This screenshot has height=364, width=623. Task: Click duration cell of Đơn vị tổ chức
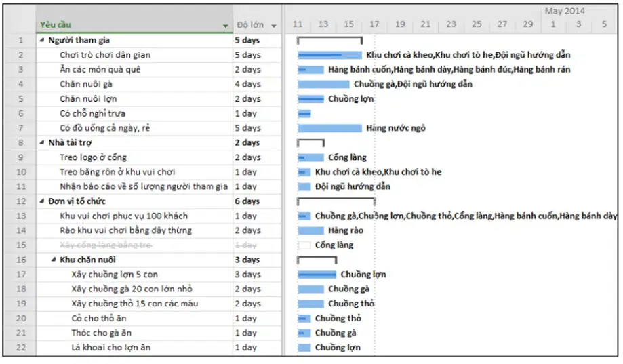[x=257, y=201]
